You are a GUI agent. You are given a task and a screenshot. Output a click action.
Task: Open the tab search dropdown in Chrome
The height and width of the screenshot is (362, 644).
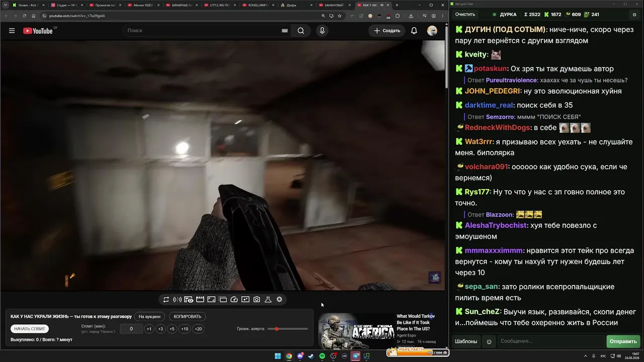(x=6, y=5)
